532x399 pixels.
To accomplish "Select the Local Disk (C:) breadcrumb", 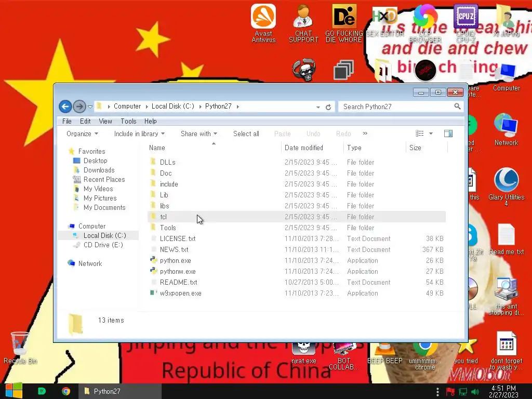I will 172,106.
